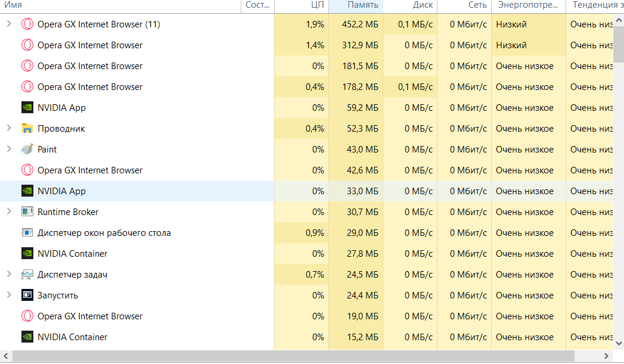Click the Диск column header

coord(410,5)
